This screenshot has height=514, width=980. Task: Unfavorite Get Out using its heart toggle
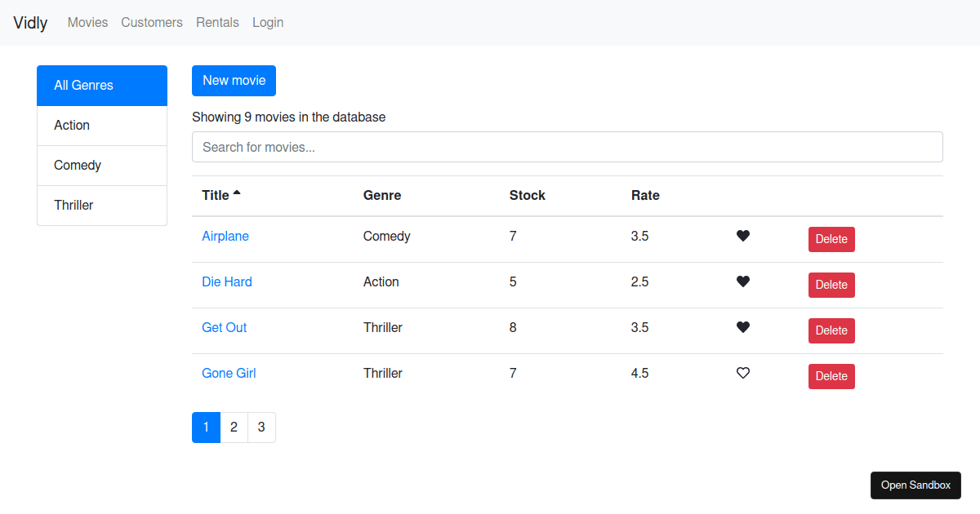[x=742, y=327]
